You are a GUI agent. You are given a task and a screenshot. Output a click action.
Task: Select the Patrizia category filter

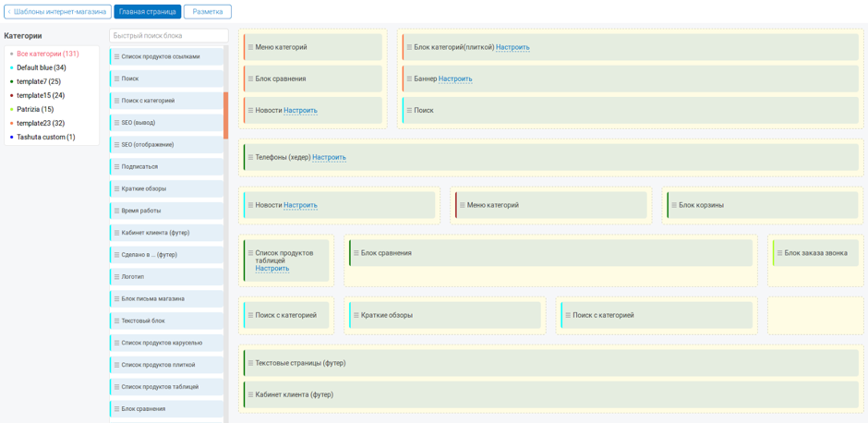[x=35, y=109]
